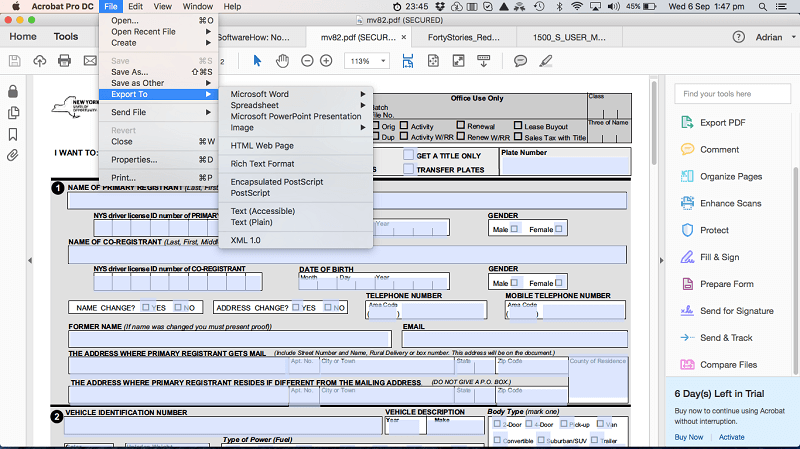Open the Tools view
This screenshot has width=800, height=449.
point(66,37)
